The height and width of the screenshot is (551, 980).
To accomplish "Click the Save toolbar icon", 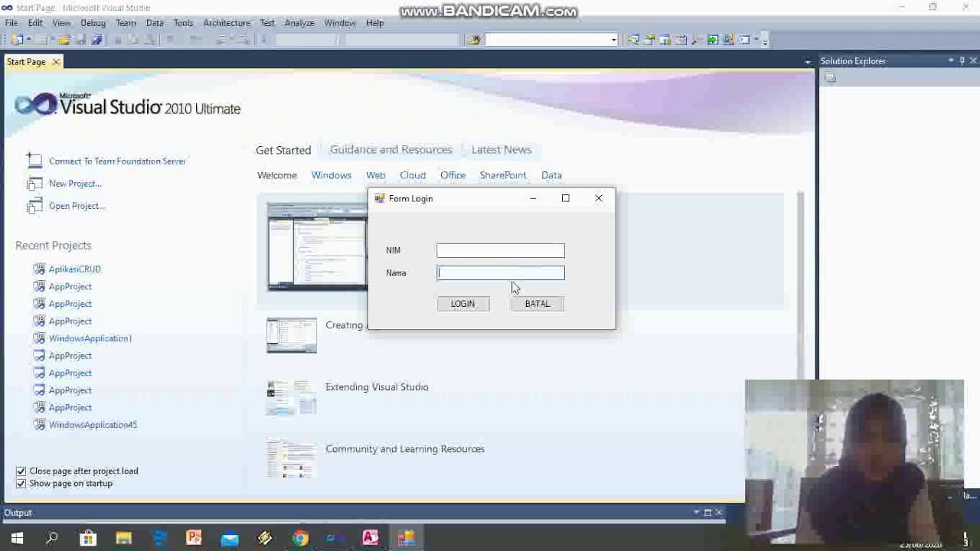I will click(80, 39).
